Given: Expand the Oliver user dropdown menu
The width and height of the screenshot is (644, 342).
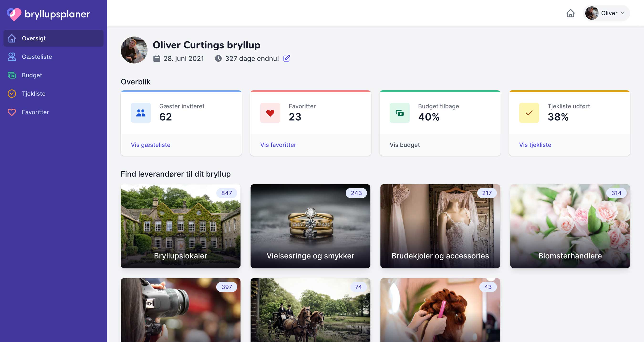Looking at the screenshot, I should (622, 13).
